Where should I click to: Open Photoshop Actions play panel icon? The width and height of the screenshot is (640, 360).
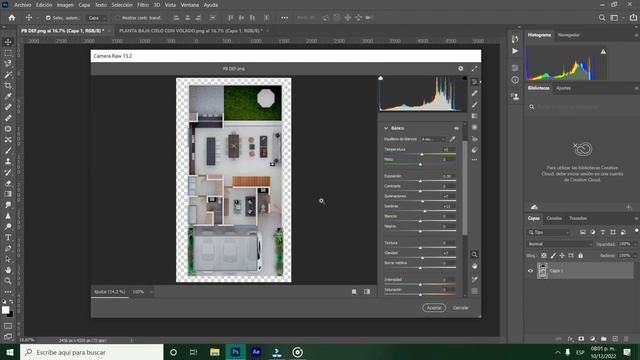(515, 51)
